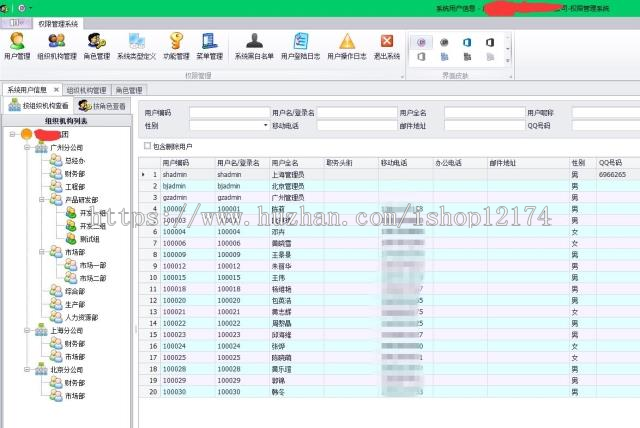Switch to the 系统用户信息 document tab
This screenshot has height=428, width=640.
(27, 90)
